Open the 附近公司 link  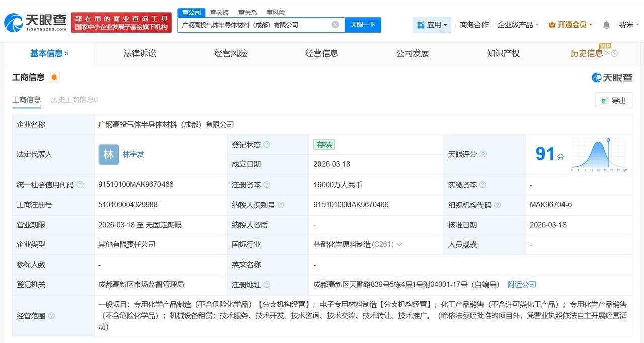point(522,284)
